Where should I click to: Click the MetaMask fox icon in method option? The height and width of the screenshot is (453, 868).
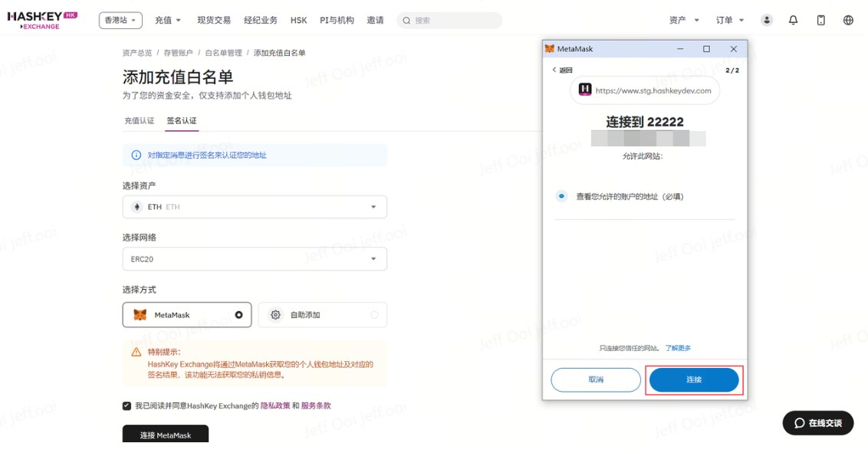point(140,315)
